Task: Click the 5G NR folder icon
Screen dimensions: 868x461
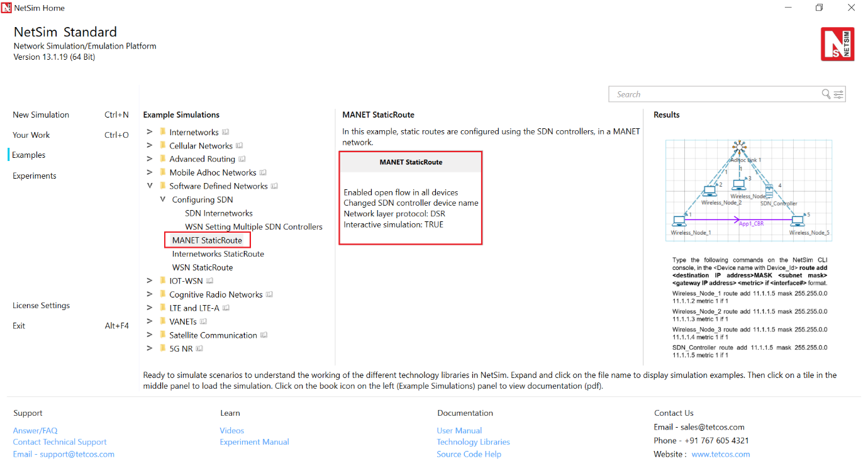Action: click(x=163, y=348)
